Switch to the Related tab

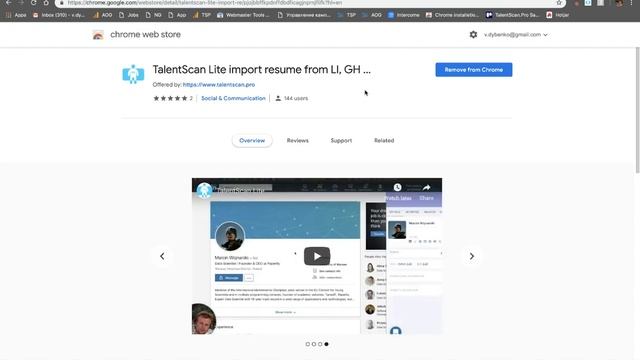click(384, 140)
